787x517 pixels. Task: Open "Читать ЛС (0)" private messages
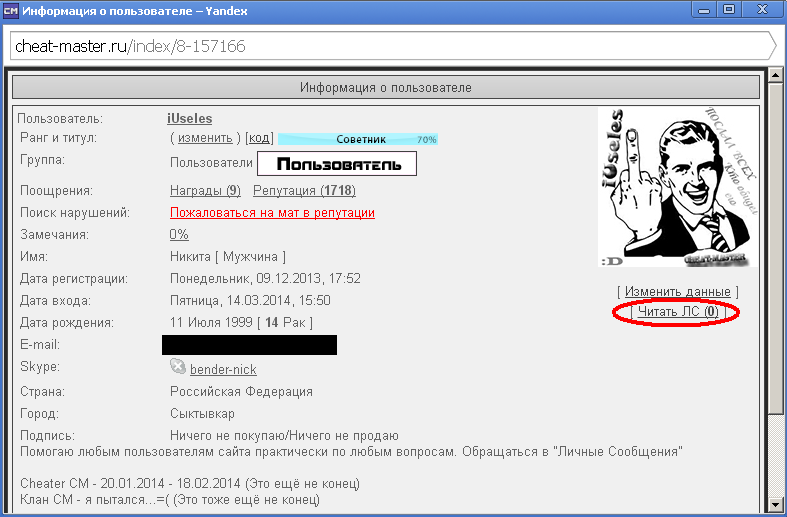tap(677, 312)
